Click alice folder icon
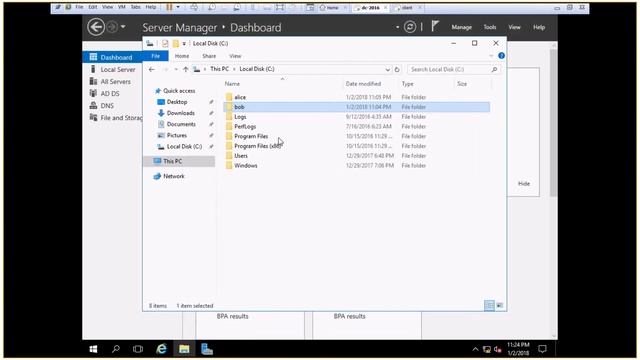 pos(229,97)
